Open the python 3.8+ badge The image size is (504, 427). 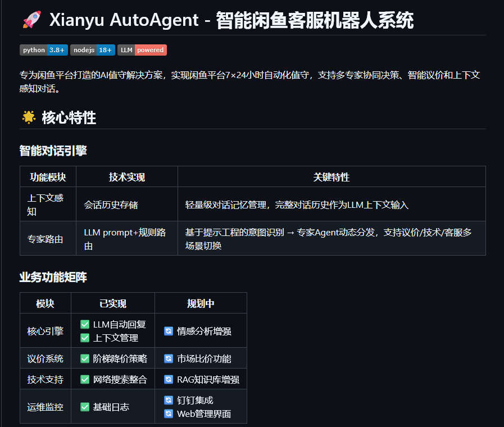[x=44, y=50]
